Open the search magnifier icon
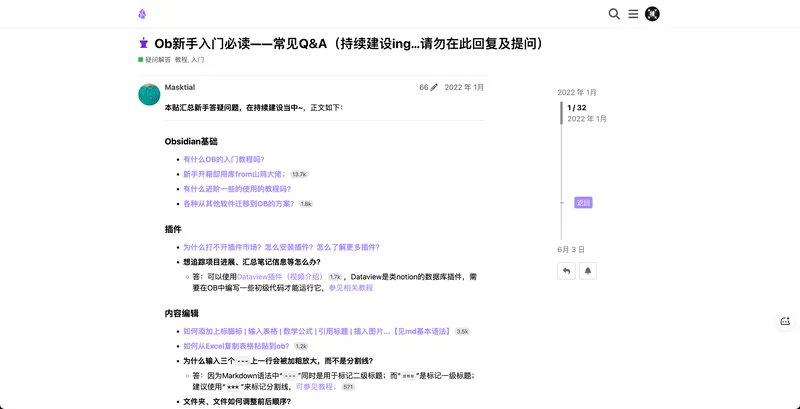This screenshot has height=409, width=800. pyautogui.click(x=614, y=14)
